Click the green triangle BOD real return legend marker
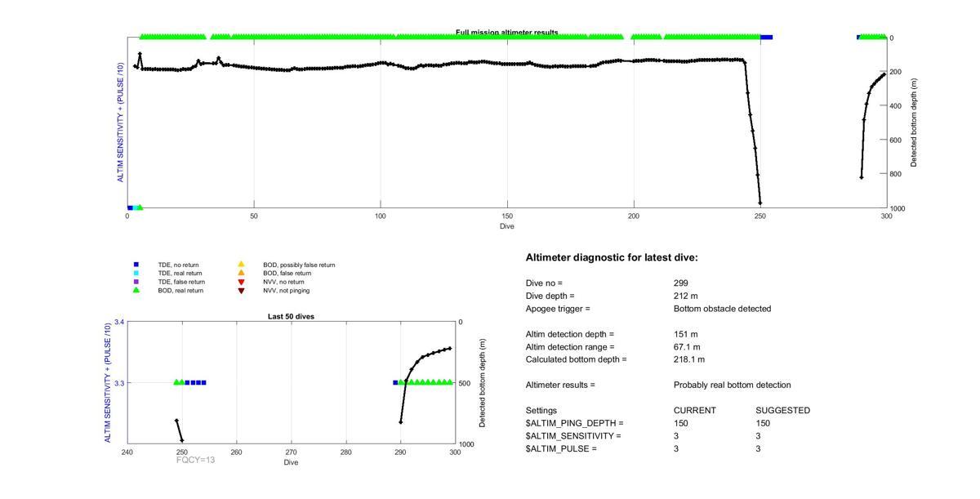980x499 pixels. pyautogui.click(x=136, y=290)
